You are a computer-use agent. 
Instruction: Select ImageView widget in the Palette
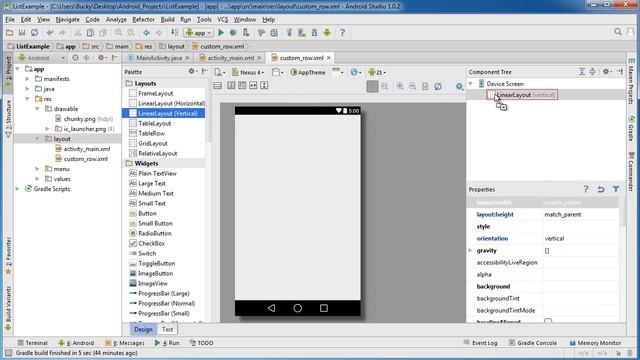click(x=153, y=283)
